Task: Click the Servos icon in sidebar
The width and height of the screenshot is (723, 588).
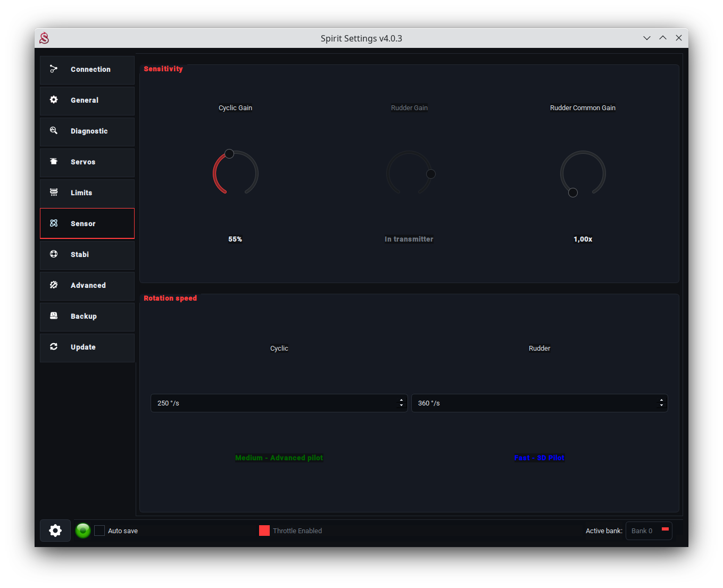Action: tap(54, 162)
